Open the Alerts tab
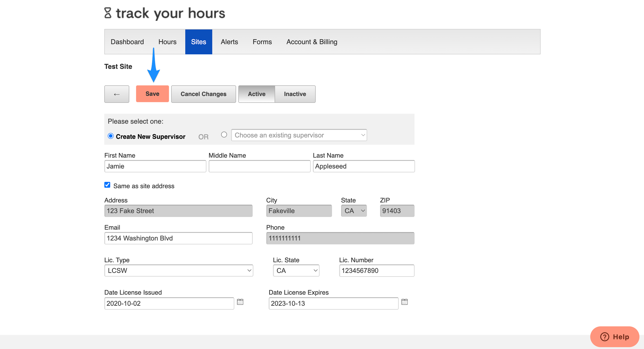The image size is (644, 349). (x=229, y=42)
